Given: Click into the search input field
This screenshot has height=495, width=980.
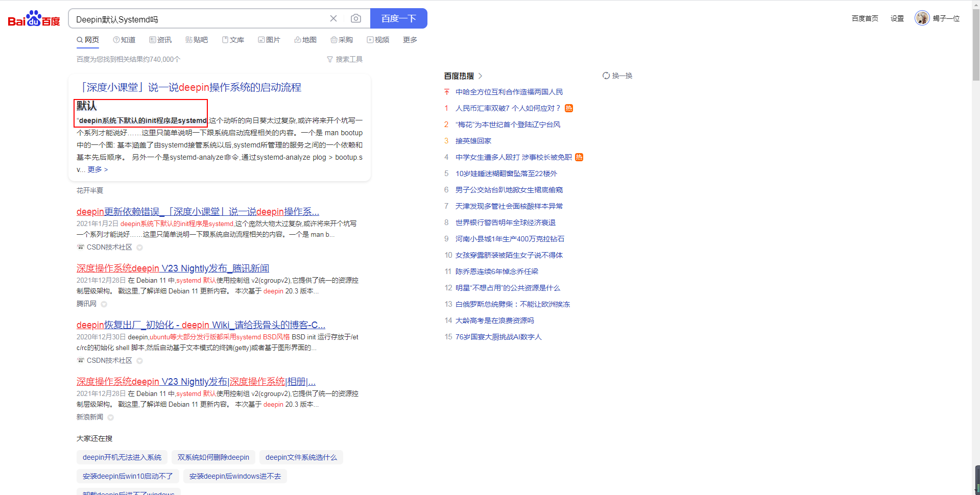Looking at the screenshot, I should coord(199,19).
